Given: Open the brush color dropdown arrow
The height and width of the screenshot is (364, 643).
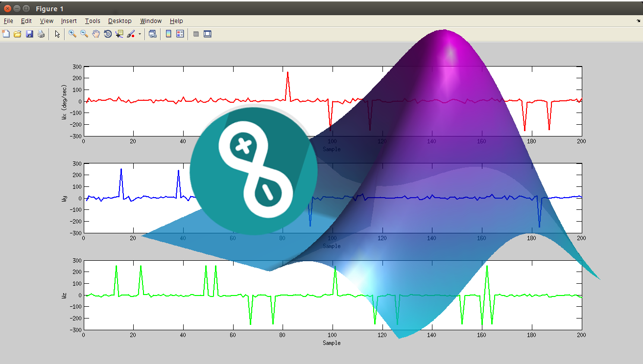Looking at the screenshot, I should [x=140, y=34].
